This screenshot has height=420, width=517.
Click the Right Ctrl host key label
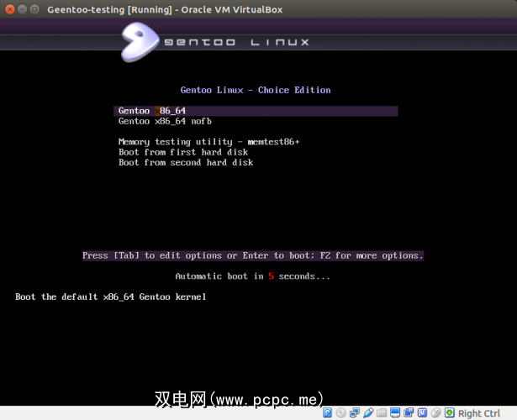(479, 413)
